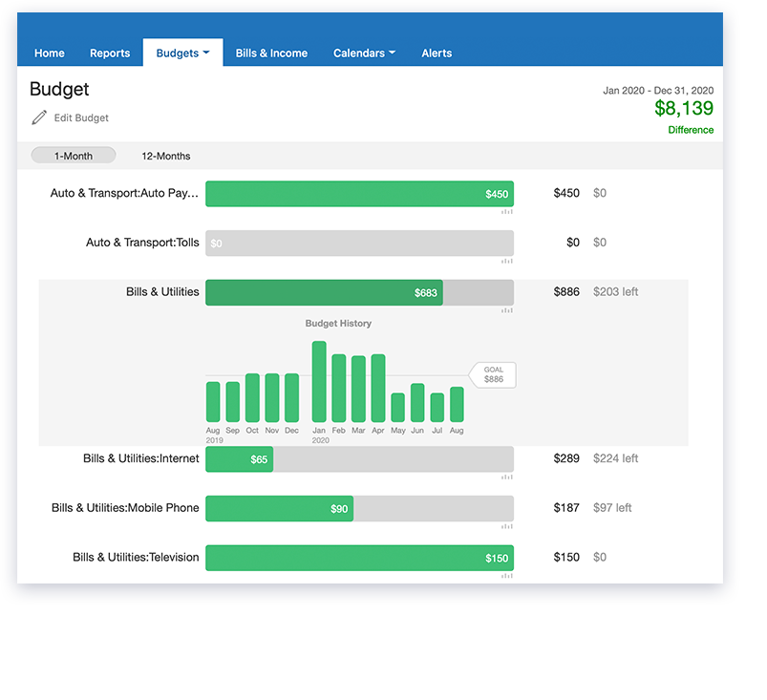Image resolution: width=767 pixels, height=700 pixels.
Task: Go to the Home tab
Action: (x=50, y=53)
